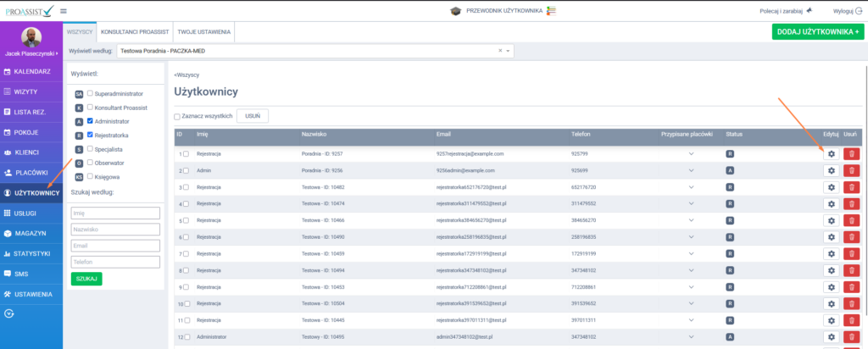This screenshot has width=868, height=349.
Task: Switch to the Konsultanci Proassist tab
Action: point(133,31)
